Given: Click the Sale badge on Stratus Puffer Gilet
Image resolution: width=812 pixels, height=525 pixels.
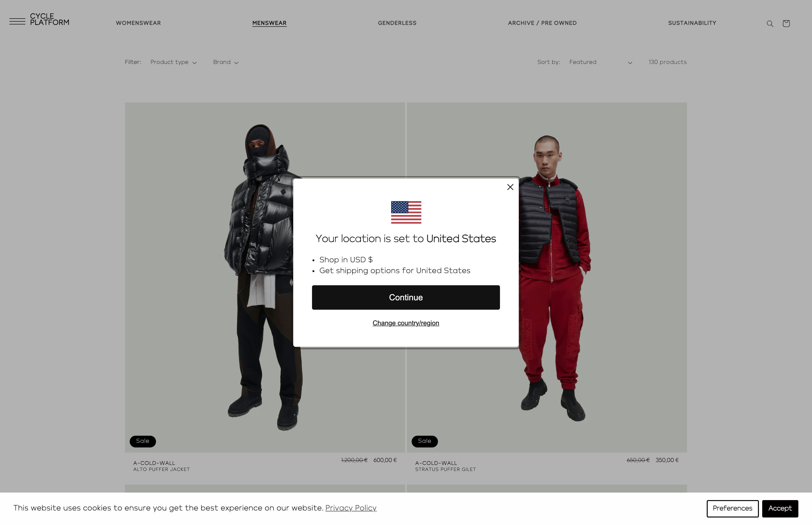Looking at the screenshot, I should point(425,441).
